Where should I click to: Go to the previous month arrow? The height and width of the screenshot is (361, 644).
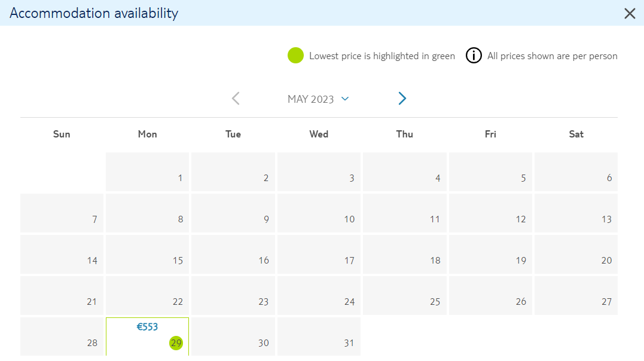236,99
